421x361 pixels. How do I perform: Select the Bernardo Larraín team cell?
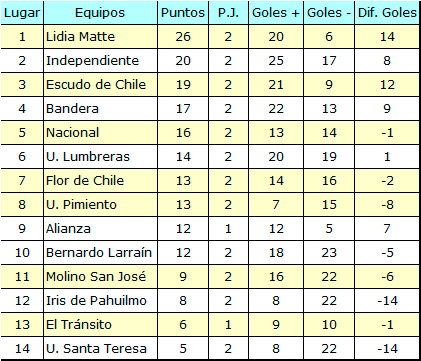click(100, 253)
